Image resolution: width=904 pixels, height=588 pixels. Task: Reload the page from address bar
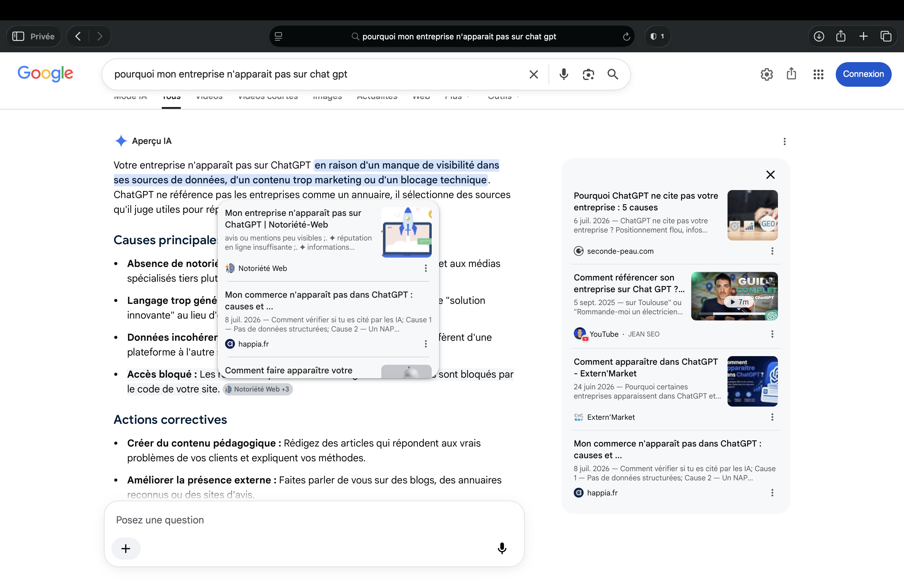pos(626,37)
